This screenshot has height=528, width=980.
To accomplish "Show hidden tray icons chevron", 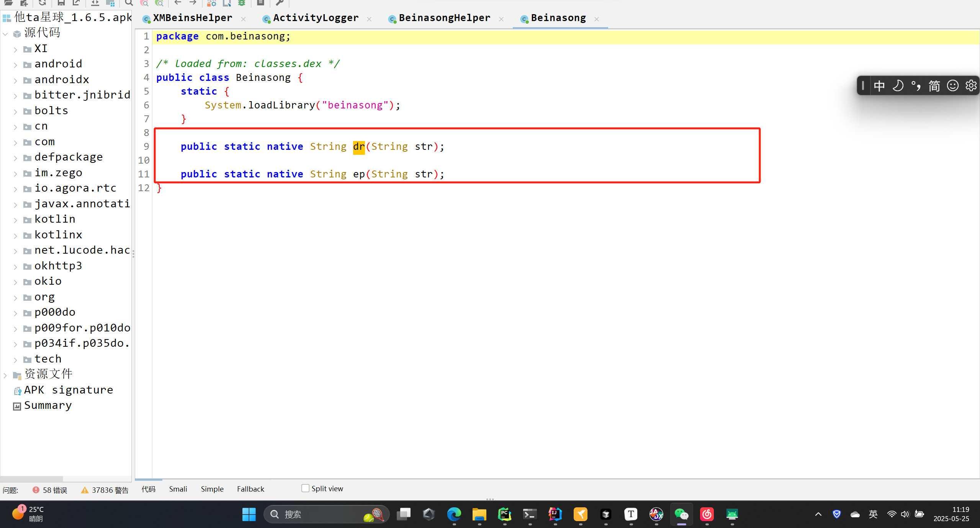I will point(818,514).
